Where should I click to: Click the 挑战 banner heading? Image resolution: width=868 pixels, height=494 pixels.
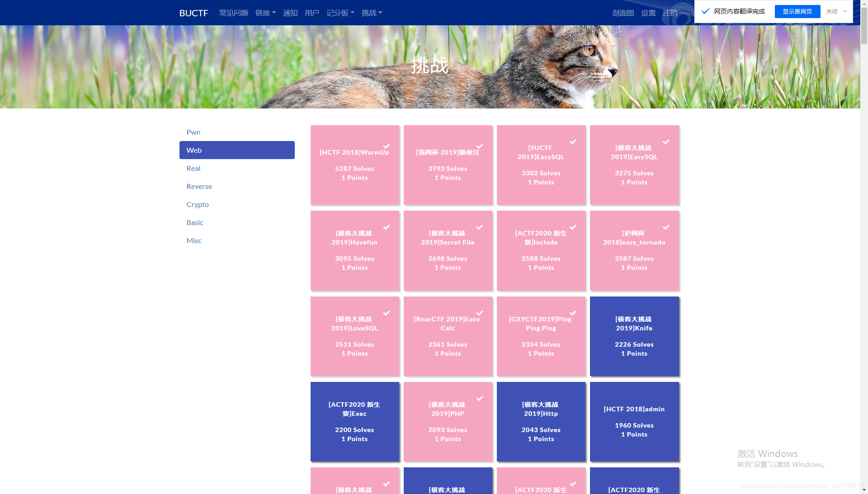[429, 66]
